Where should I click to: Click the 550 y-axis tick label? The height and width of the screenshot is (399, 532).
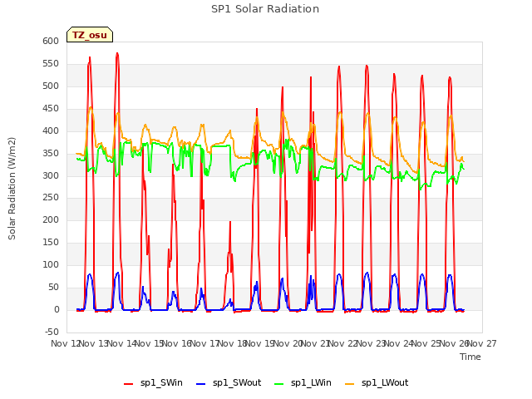coord(51,63)
